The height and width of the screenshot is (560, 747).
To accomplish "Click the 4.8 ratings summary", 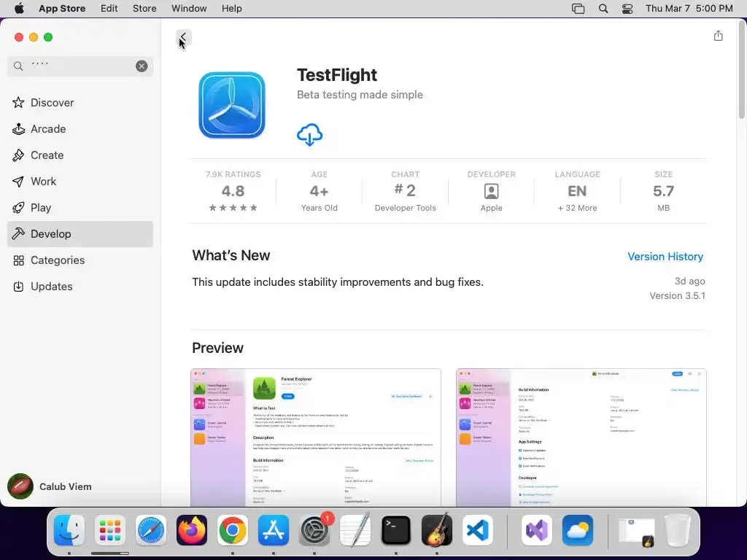I will [233, 191].
